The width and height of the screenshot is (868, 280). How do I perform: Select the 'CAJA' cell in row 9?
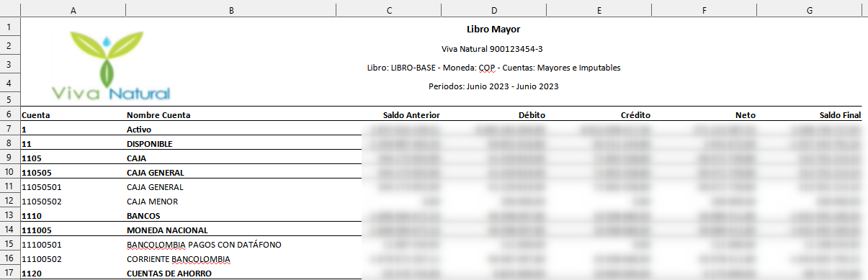point(231,158)
